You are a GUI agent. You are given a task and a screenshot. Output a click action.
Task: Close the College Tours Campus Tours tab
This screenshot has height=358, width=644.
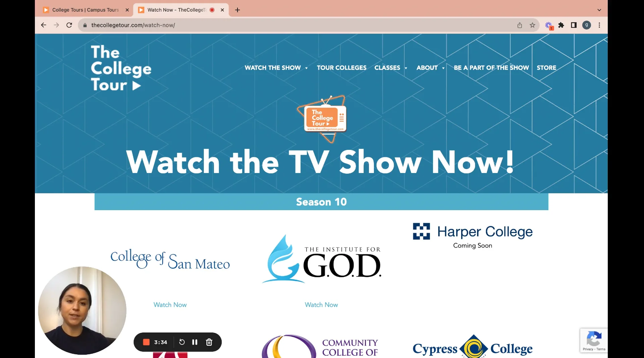127,10
